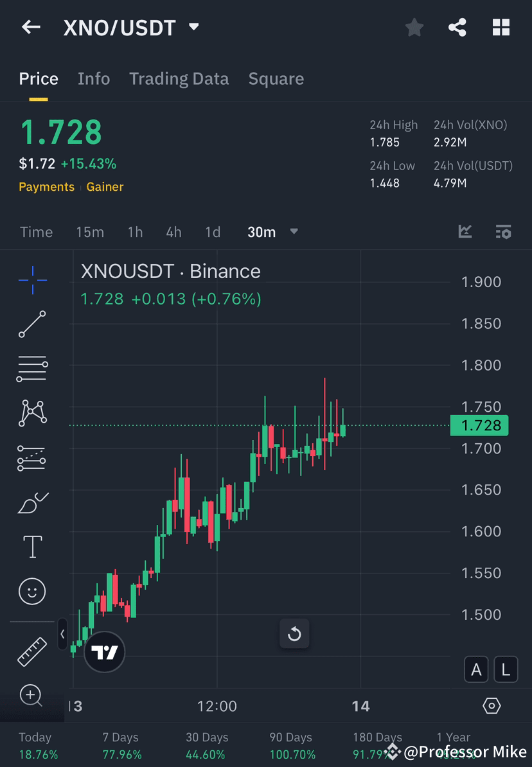
Task: Open the emoji sticker tool
Action: pos(32,591)
